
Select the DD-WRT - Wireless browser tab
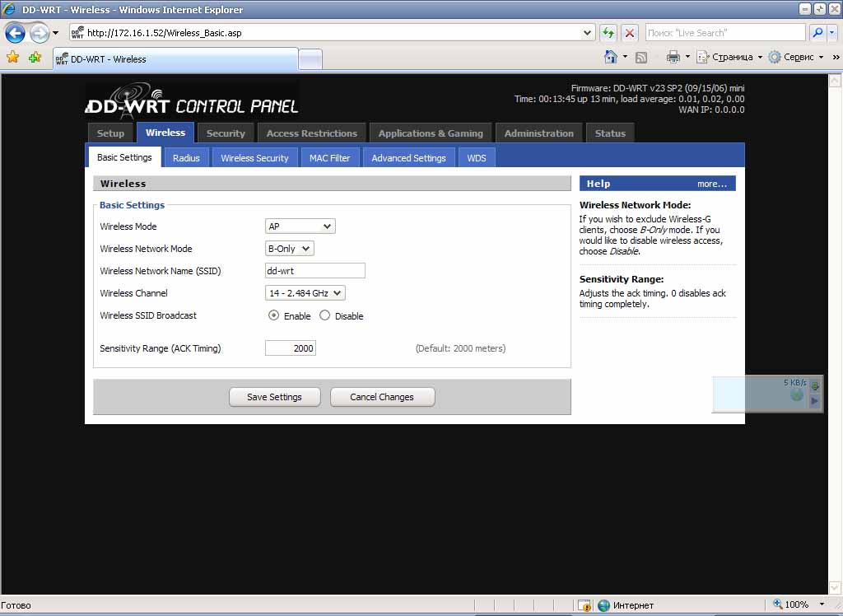click(x=175, y=59)
